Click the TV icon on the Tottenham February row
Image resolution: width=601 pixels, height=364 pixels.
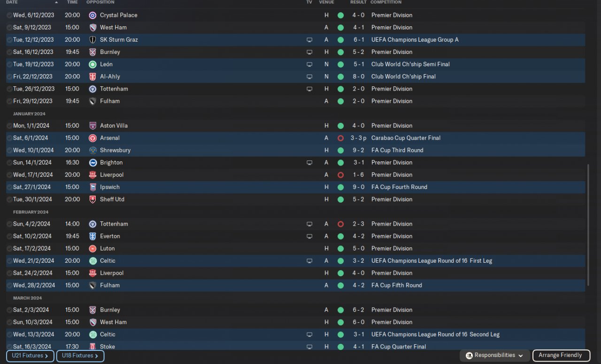pyautogui.click(x=309, y=224)
